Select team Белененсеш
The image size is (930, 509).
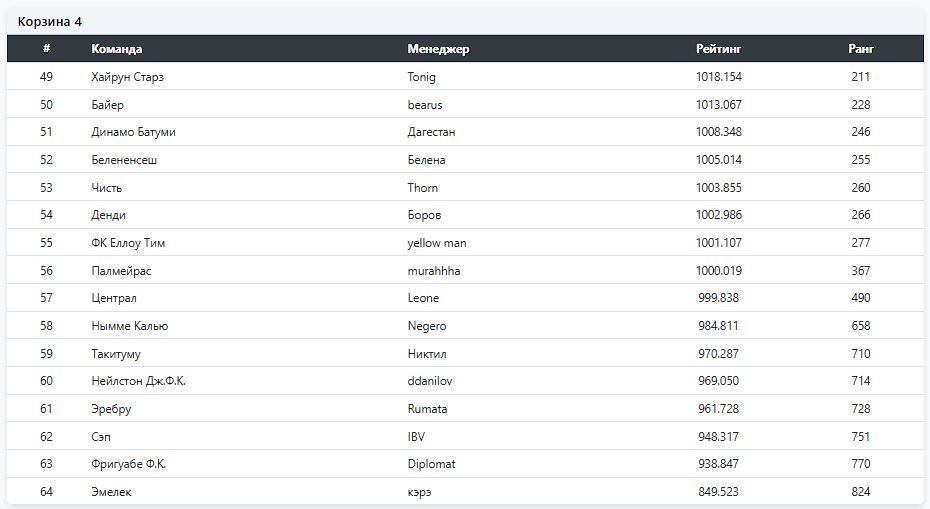pyautogui.click(x=124, y=160)
